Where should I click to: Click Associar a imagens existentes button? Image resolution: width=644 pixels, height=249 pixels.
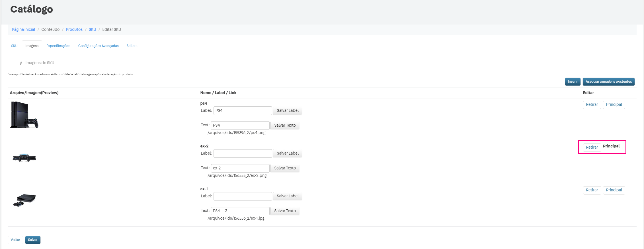point(608,82)
